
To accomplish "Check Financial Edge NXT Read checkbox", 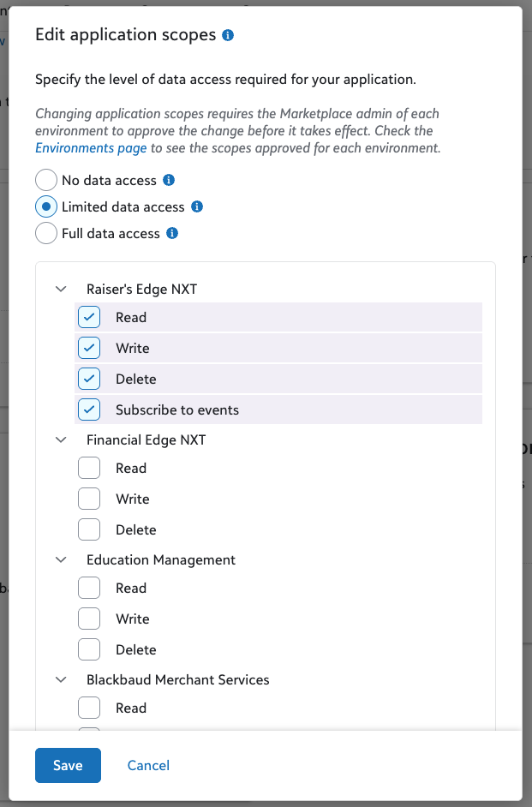I will click(89, 468).
